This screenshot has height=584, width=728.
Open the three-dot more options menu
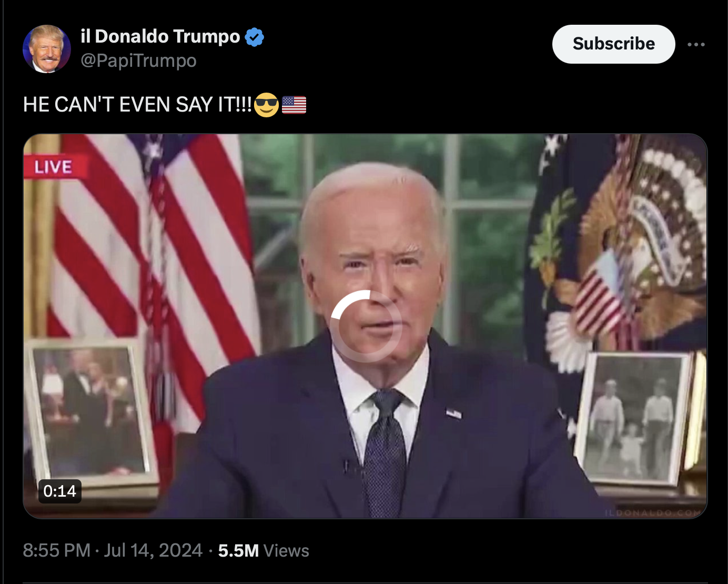click(x=696, y=44)
